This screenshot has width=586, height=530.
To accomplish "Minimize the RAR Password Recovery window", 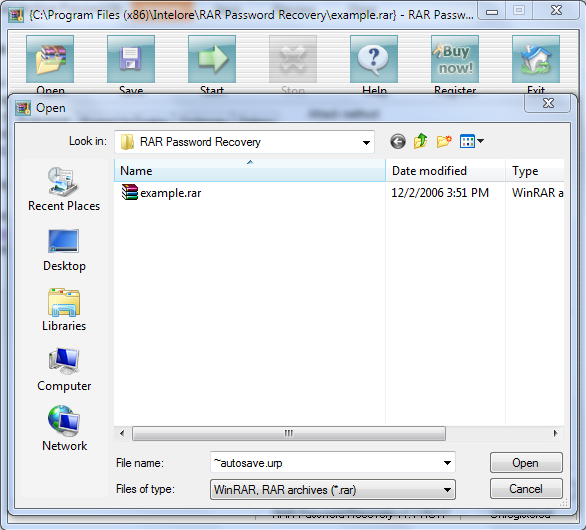I will [492, 11].
